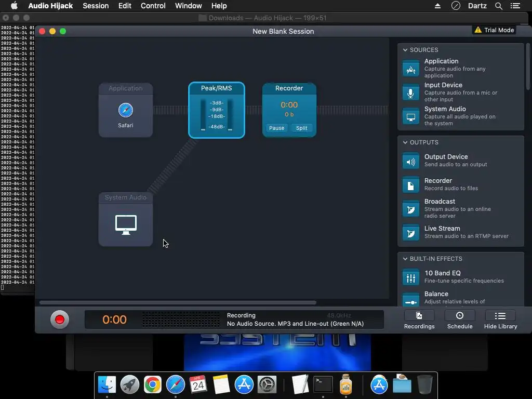Open the Trash in the dock
This screenshot has height=399, width=532.
point(425,384)
